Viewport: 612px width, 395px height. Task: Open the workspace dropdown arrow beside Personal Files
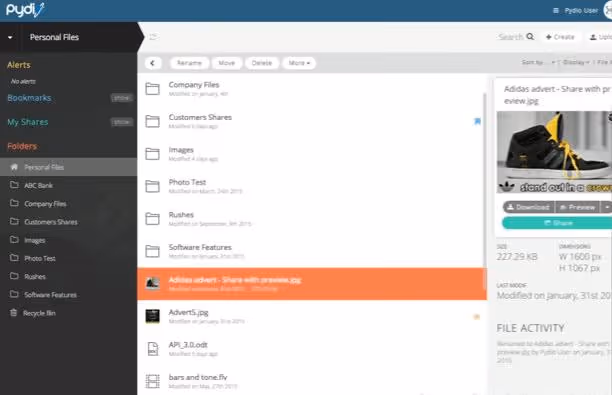tap(10, 37)
